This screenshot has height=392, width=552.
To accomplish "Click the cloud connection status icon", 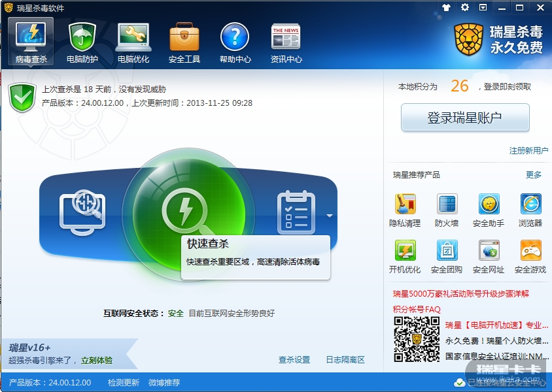I will [459, 382].
